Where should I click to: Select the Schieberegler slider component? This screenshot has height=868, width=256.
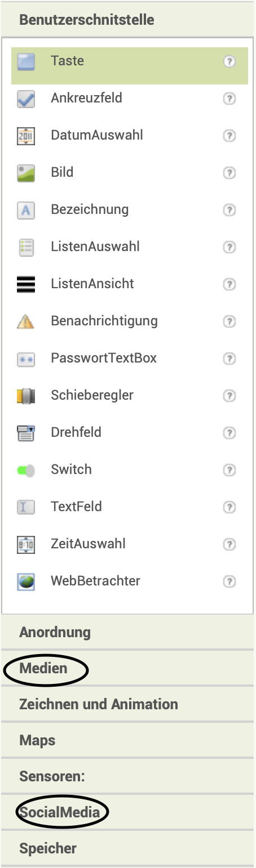point(130,395)
